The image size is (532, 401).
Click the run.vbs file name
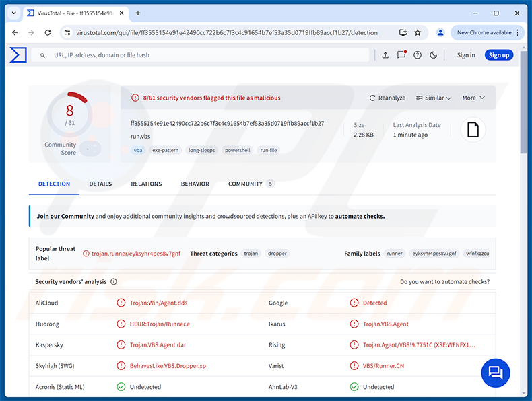click(x=140, y=137)
